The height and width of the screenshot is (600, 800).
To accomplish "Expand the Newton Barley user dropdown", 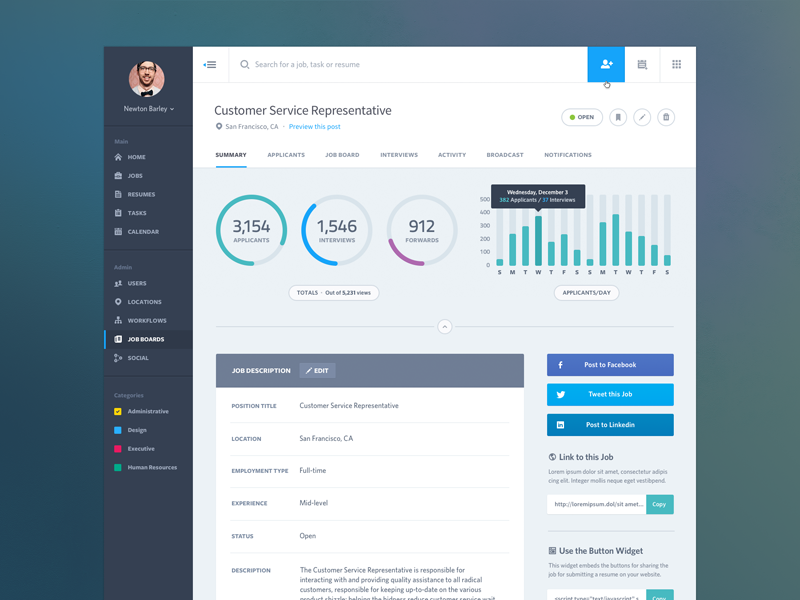I will click(149, 109).
